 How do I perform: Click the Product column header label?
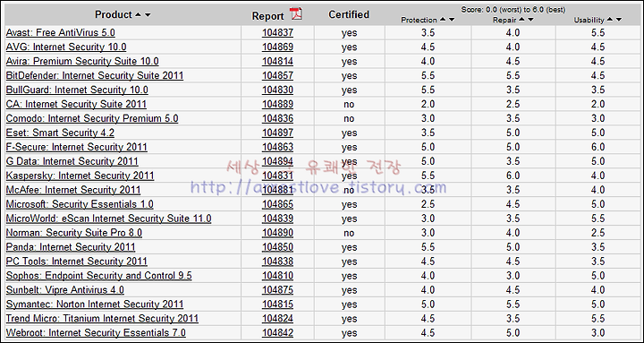[114, 14]
